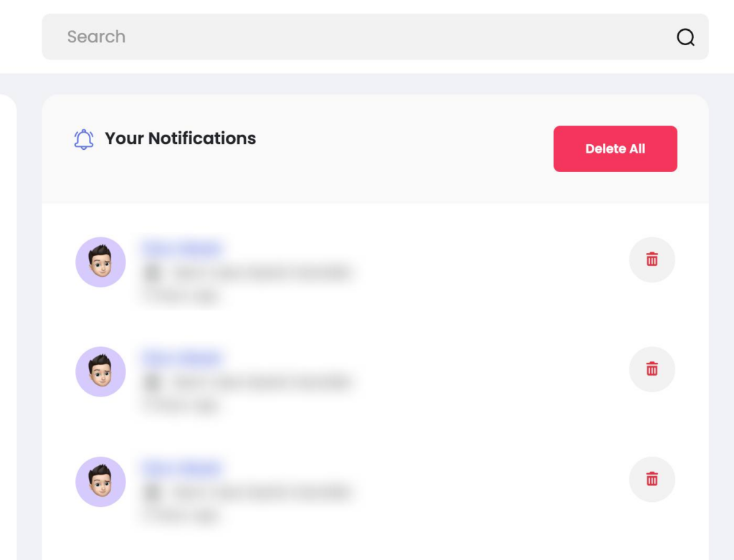Focus the Search input field
The image size is (734, 560).
tap(358, 37)
